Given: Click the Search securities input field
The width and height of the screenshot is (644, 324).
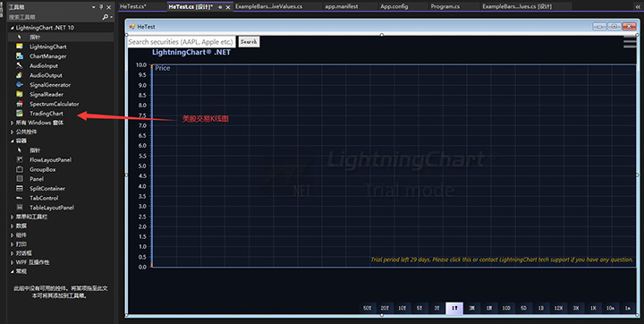Looking at the screenshot, I should [181, 42].
